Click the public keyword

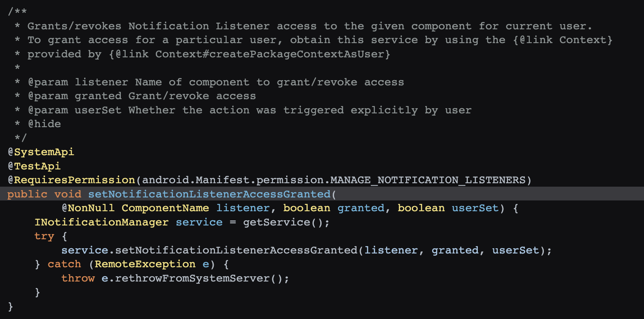27,194
